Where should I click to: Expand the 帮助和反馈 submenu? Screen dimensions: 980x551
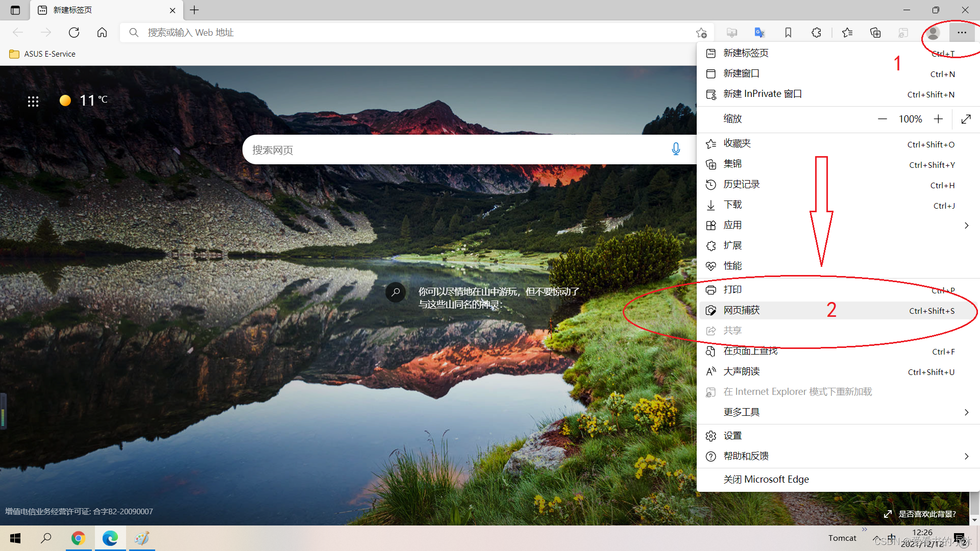837,456
